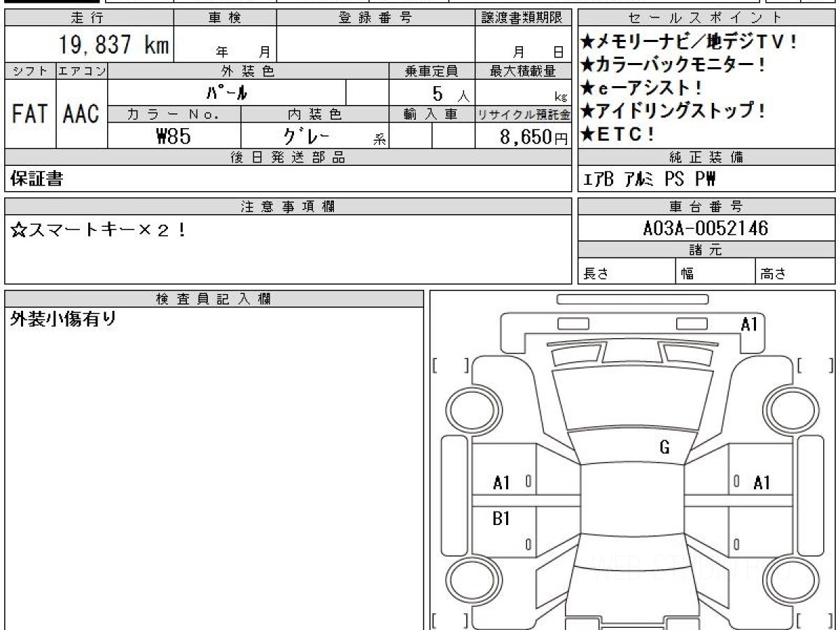Select the G mark on the windshield
The width and height of the screenshot is (840, 630).
(x=665, y=448)
